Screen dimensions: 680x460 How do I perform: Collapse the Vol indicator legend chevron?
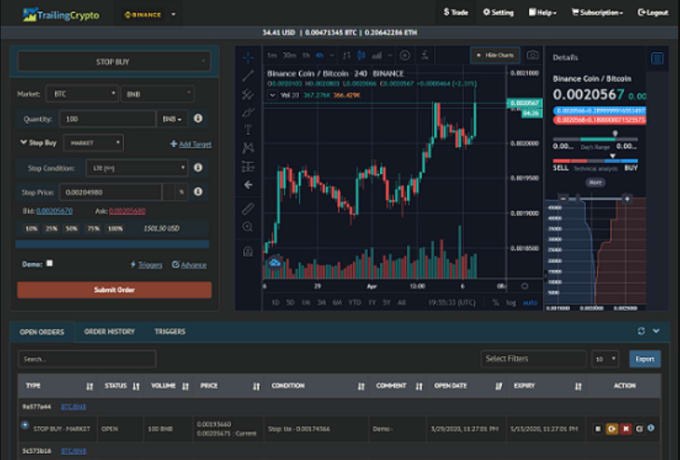tap(272, 95)
